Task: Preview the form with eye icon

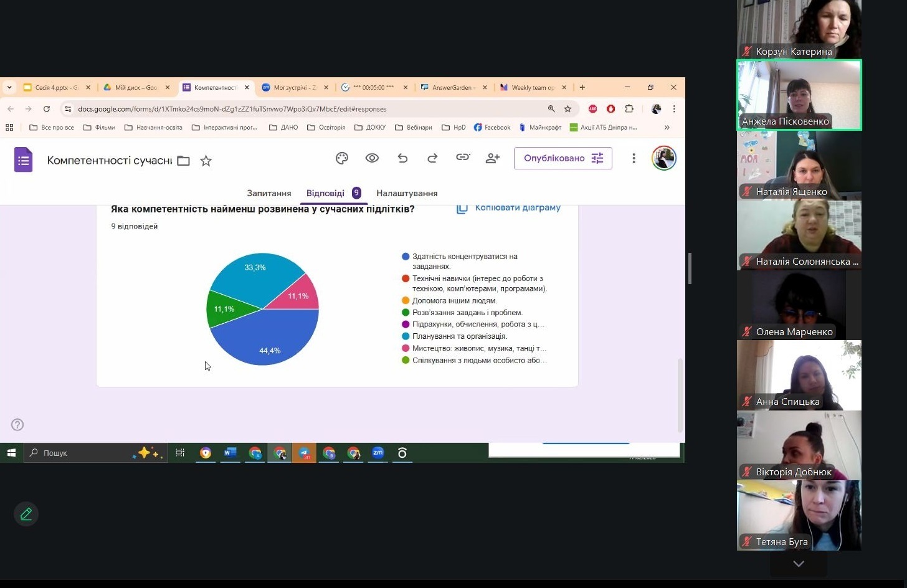Action: coord(372,158)
